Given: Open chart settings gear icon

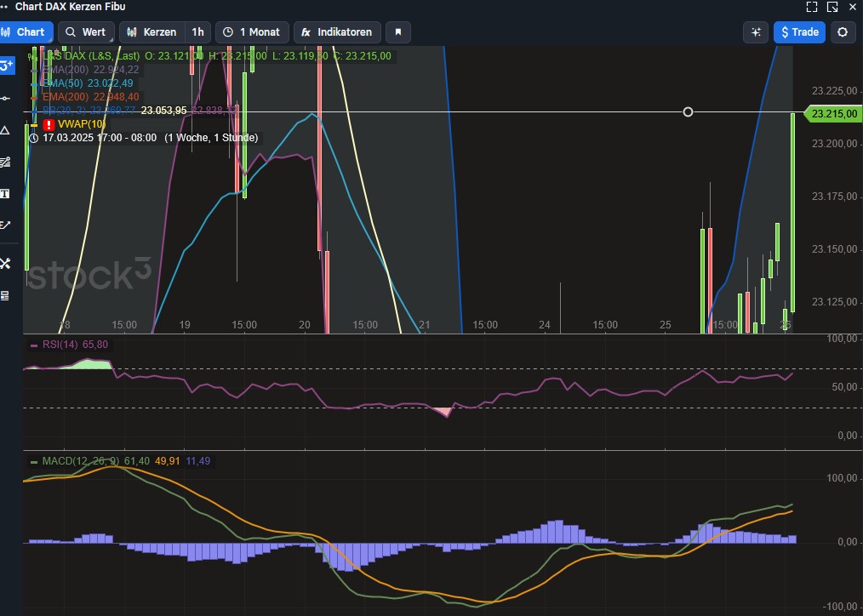Looking at the screenshot, I should [x=843, y=32].
